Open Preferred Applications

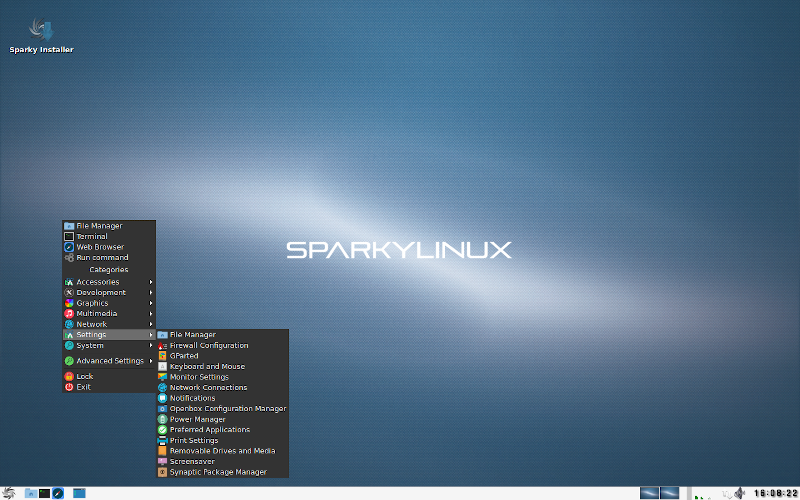tap(222, 430)
